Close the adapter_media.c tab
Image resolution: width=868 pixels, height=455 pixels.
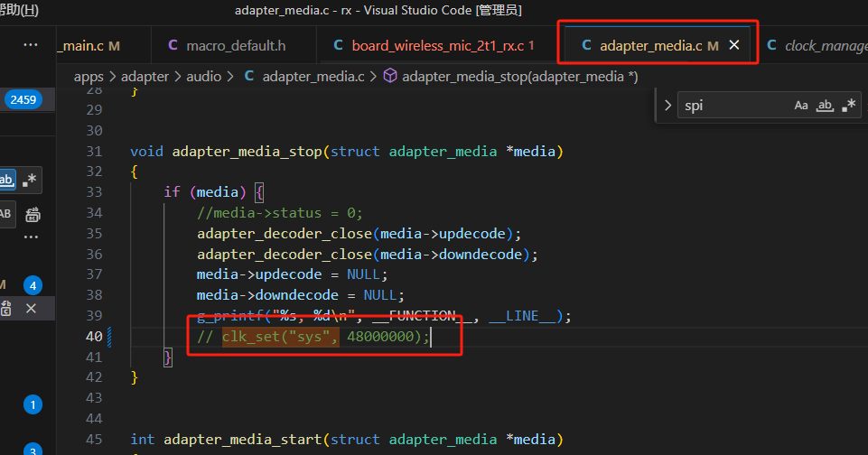(734, 45)
